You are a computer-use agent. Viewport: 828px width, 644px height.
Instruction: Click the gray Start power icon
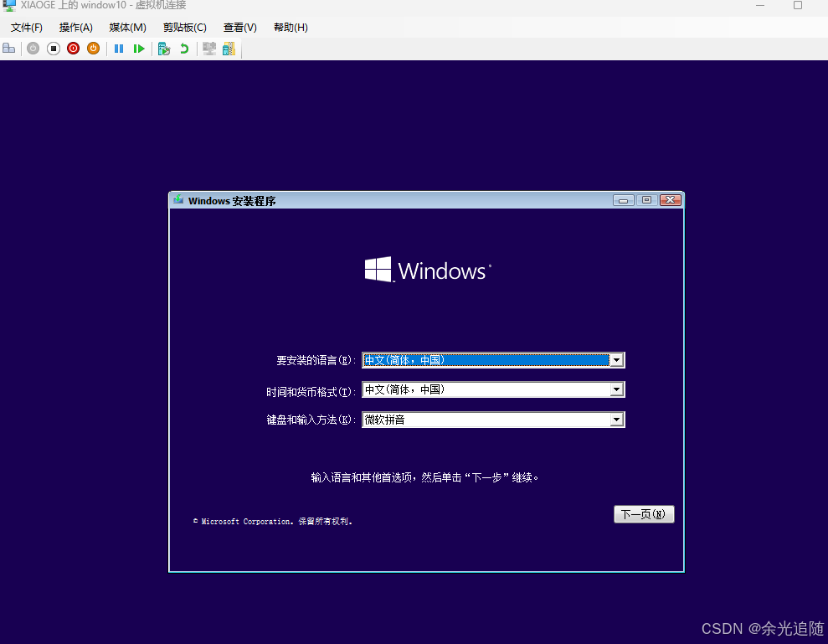[x=32, y=48]
